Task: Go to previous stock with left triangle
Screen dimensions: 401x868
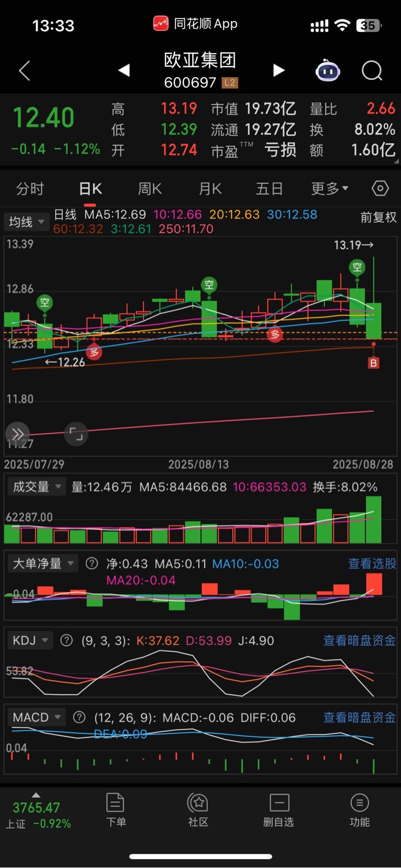Action: (x=124, y=70)
